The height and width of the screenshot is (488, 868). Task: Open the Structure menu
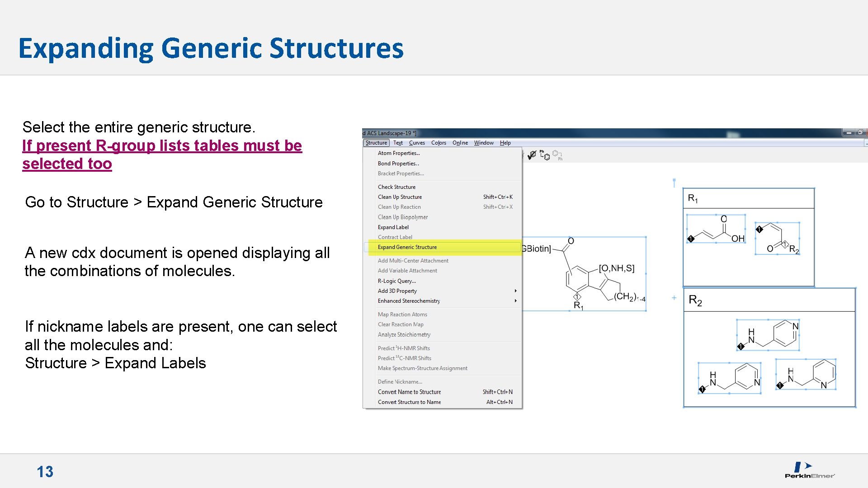click(x=376, y=143)
